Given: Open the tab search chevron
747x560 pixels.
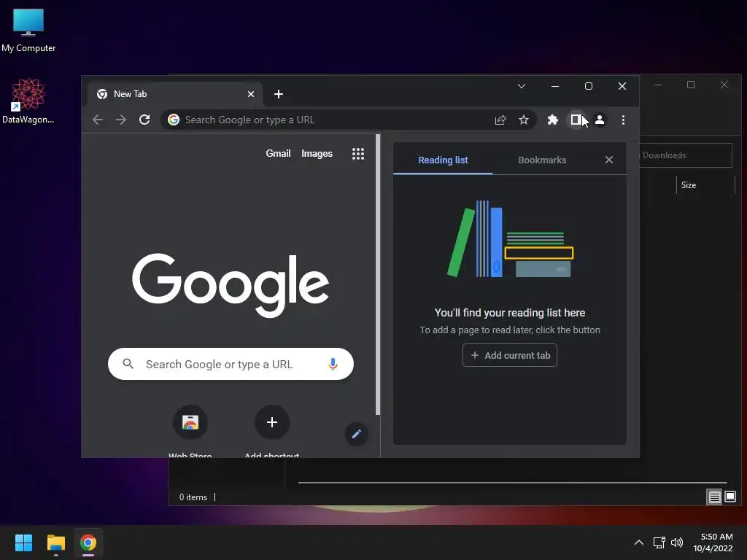Looking at the screenshot, I should 522,86.
